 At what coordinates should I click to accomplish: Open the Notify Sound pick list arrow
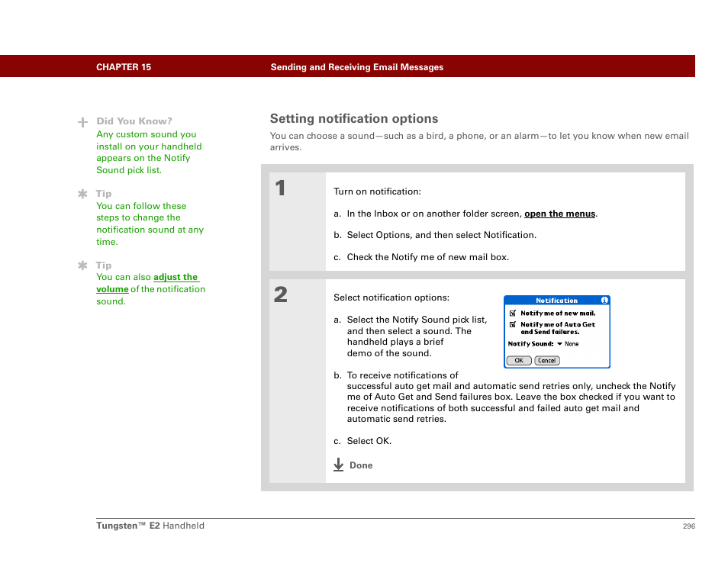(559, 344)
